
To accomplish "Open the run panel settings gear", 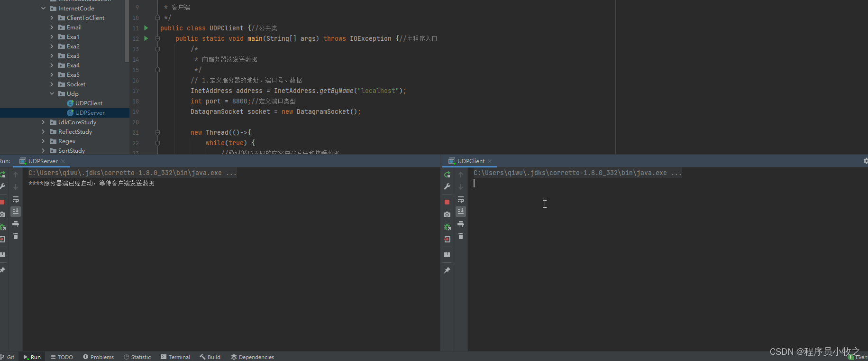I will (x=865, y=161).
